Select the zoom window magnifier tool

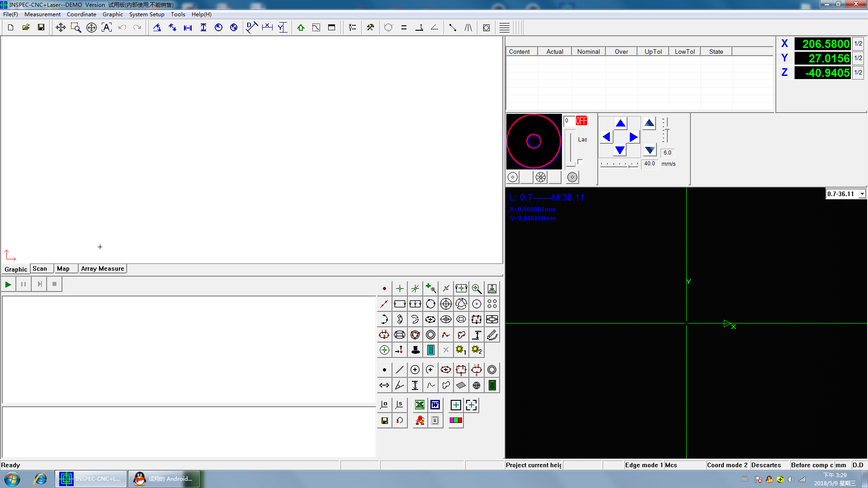coord(76,28)
